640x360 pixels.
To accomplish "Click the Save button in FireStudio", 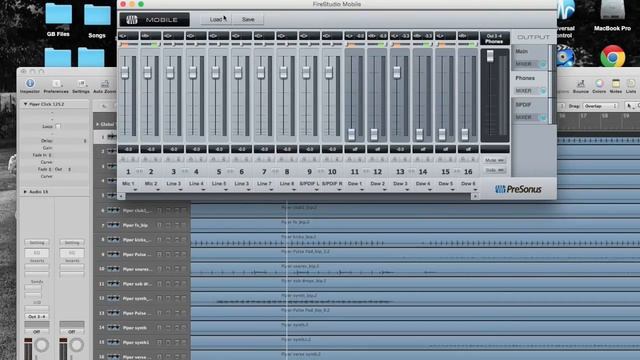I will 248,20.
